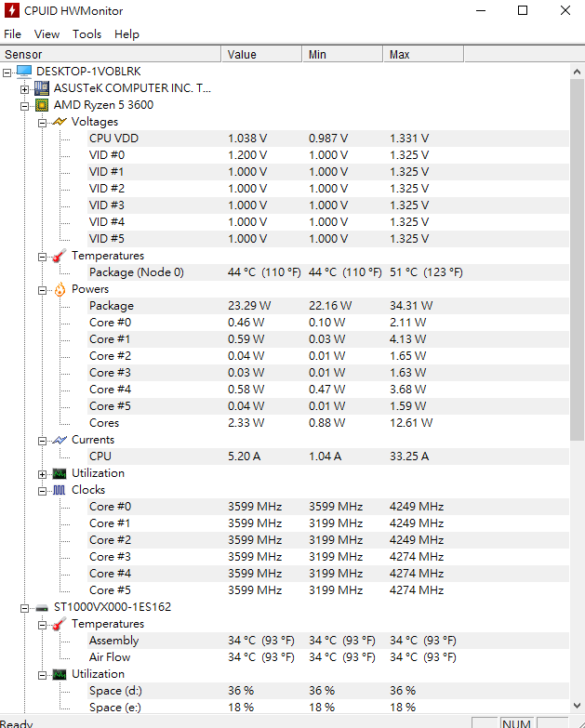The image size is (585, 728).
Task: Select the Space (d:) utilization row
Action: (328, 691)
